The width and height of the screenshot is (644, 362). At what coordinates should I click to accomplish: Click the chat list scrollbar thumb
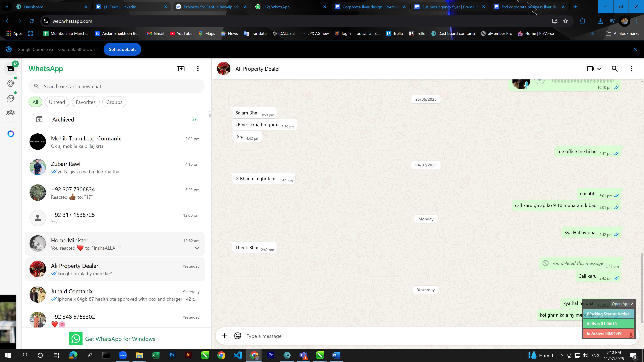209,115
